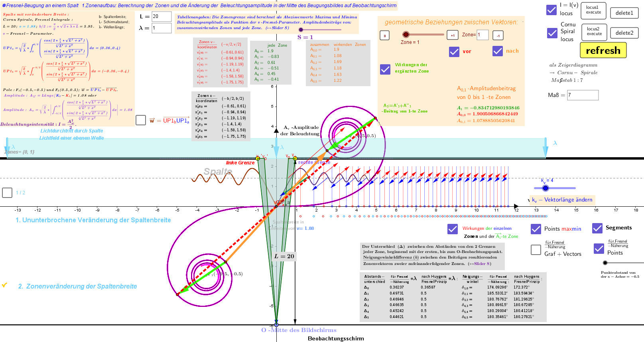This screenshot has width=644, height=342.
Task: Select the yellow 'linke Grenze' slit point
Action: [x=258, y=158]
